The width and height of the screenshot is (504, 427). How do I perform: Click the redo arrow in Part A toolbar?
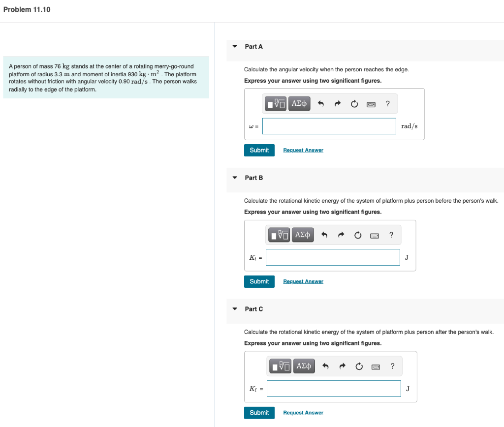(338, 103)
